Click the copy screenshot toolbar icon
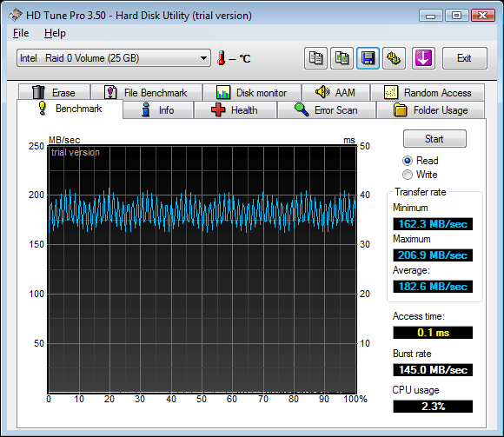The height and width of the screenshot is (437, 504). click(342, 58)
